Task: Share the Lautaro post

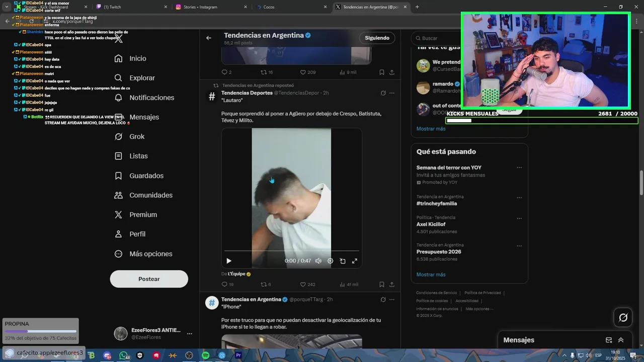Action: point(392,285)
